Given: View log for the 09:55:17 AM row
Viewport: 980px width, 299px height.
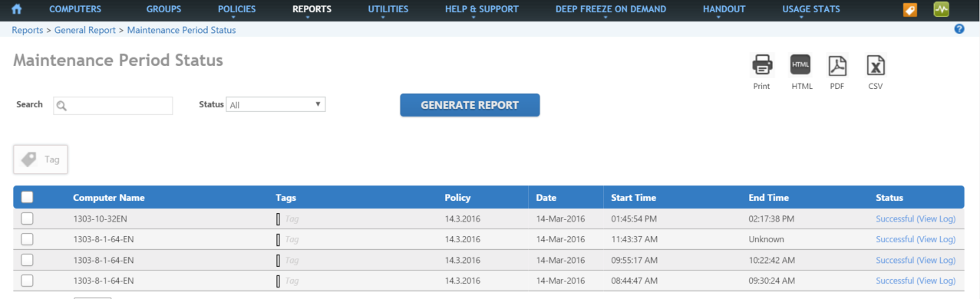Looking at the screenshot, I should click(x=916, y=260).
